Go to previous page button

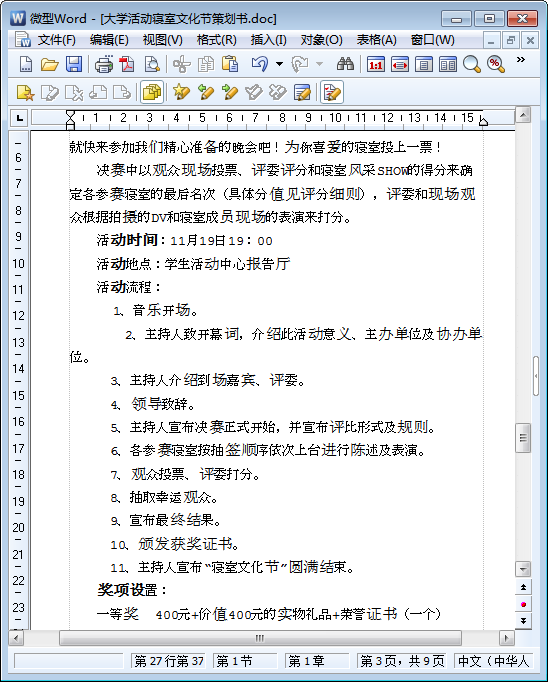pyautogui.click(x=523, y=588)
